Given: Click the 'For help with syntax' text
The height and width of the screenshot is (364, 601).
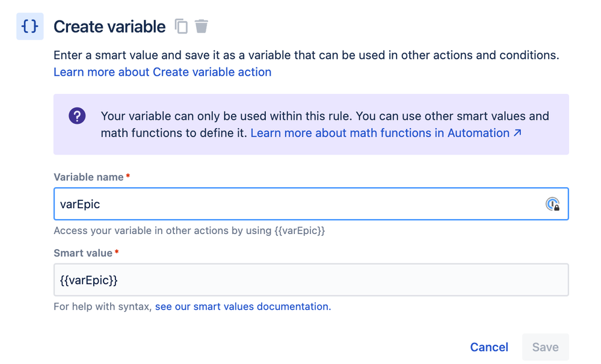Looking at the screenshot, I should coord(103,307).
